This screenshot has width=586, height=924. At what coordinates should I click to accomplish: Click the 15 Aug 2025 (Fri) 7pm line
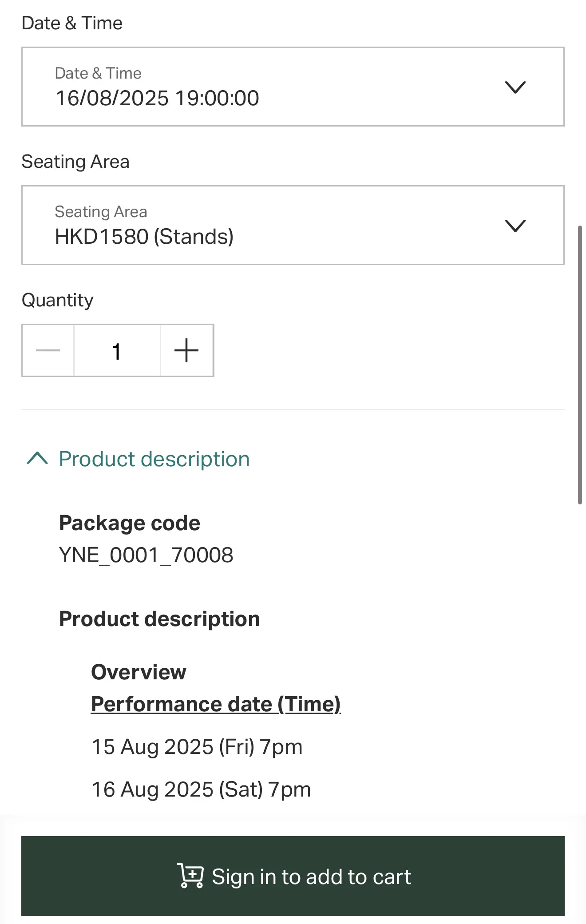point(197,747)
